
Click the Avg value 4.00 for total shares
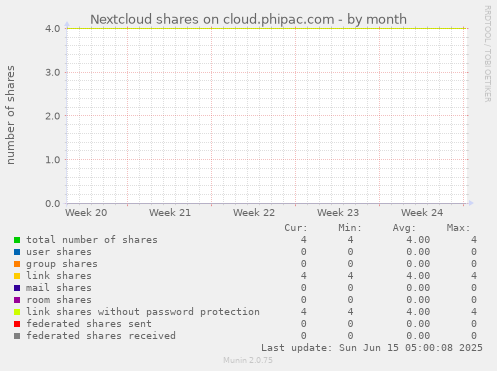[x=418, y=240]
